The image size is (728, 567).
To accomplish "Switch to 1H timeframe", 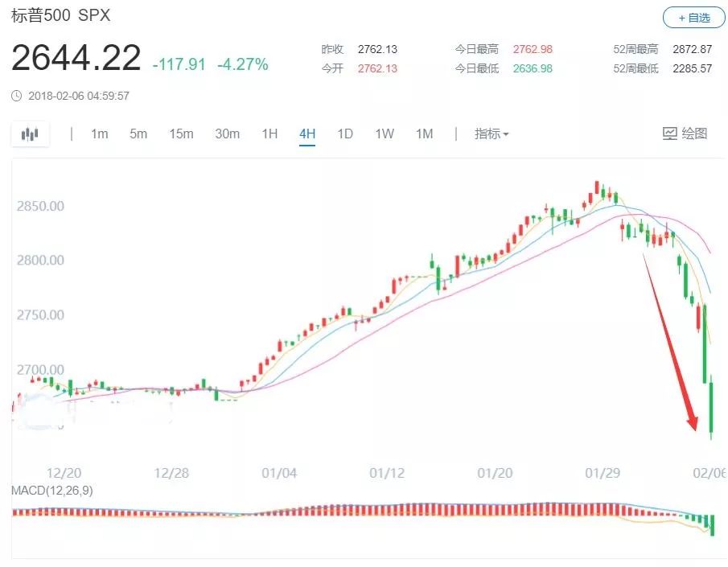I will [269, 134].
